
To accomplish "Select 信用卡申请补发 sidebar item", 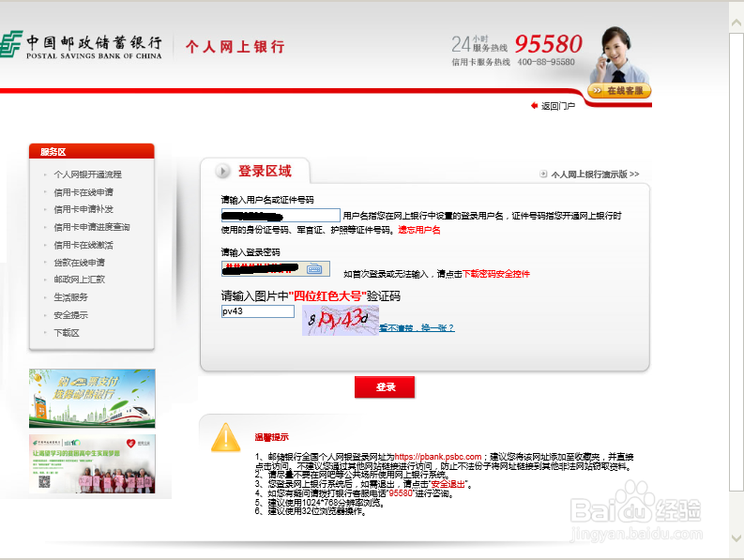I will tap(84, 209).
